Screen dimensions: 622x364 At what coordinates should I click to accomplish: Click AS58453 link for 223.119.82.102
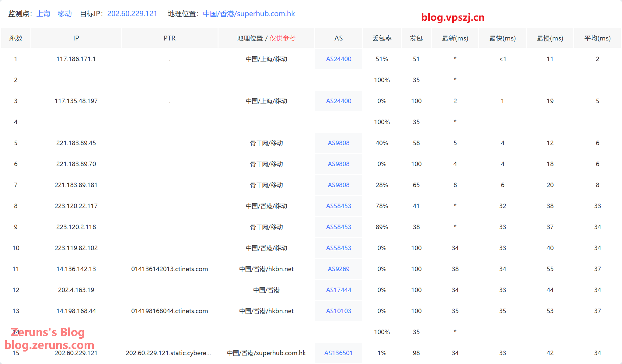pyautogui.click(x=338, y=248)
